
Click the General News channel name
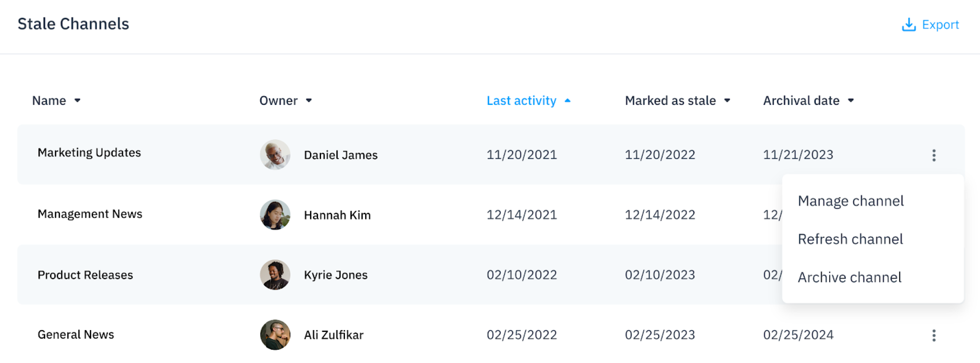point(76,334)
